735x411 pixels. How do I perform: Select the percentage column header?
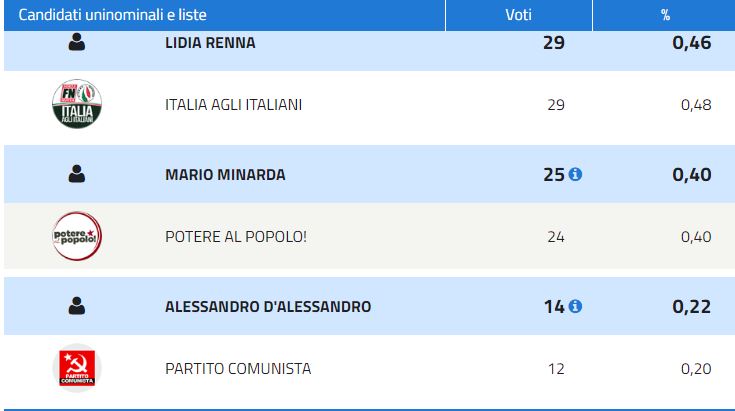(664, 15)
